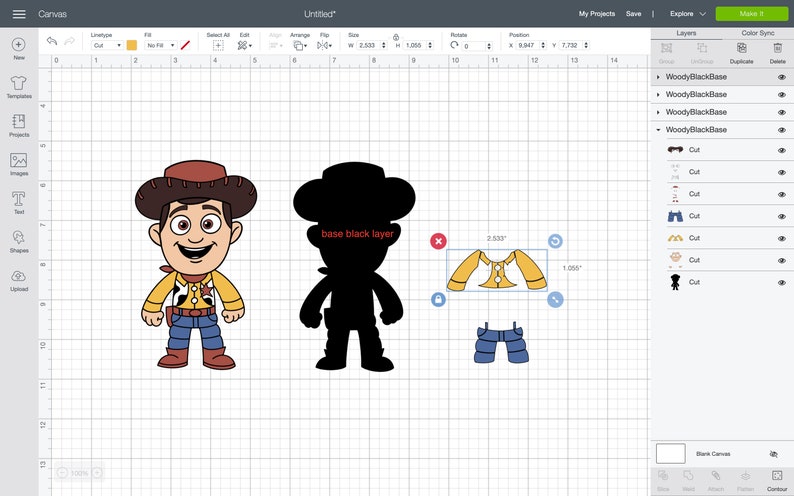Open the Edit dropdown
This screenshot has height=496, width=794.
(245, 46)
